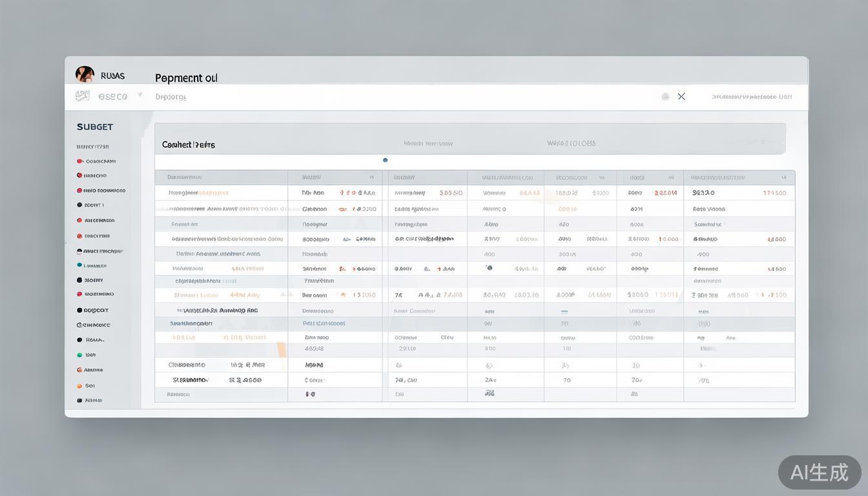868x496 pixels.
Task: Click the Dpporge breadcrumb link
Action: pyautogui.click(x=170, y=97)
